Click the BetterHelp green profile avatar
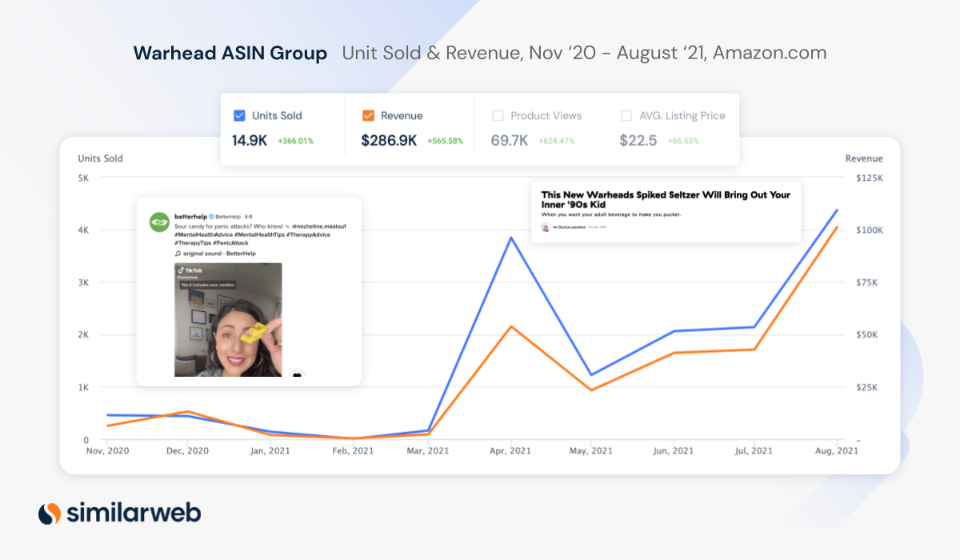960x560 pixels. coord(158,221)
